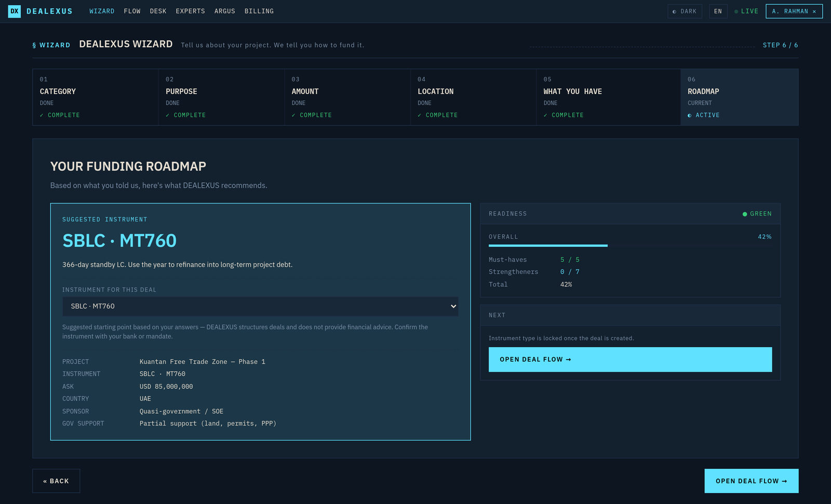831x504 pixels.
Task: Click the DEALEXUS brand name
Action: coord(49,11)
